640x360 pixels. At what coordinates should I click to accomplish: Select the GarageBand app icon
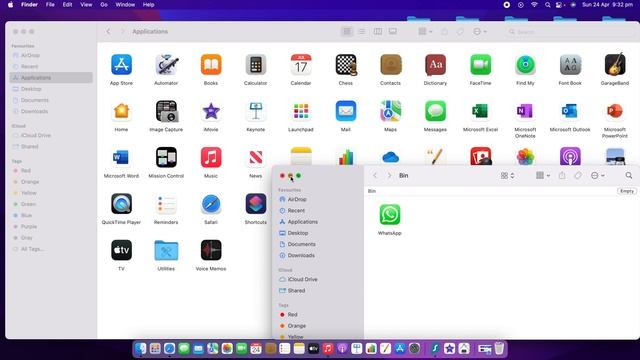pos(615,64)
